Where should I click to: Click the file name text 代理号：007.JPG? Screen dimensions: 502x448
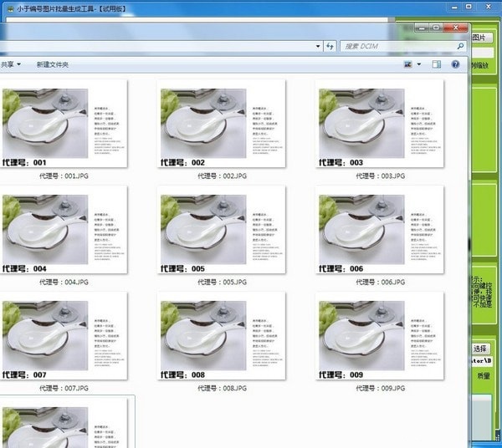pos(64,388)
